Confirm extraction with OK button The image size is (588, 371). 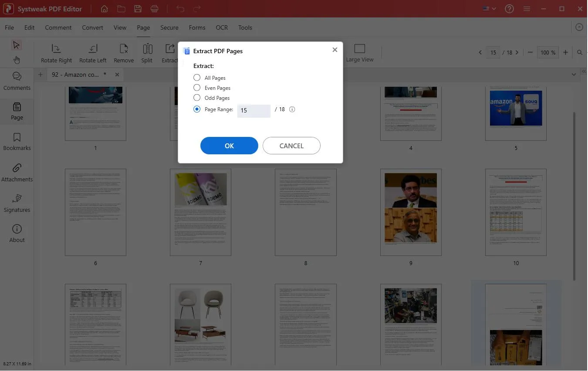coord(229,146)
